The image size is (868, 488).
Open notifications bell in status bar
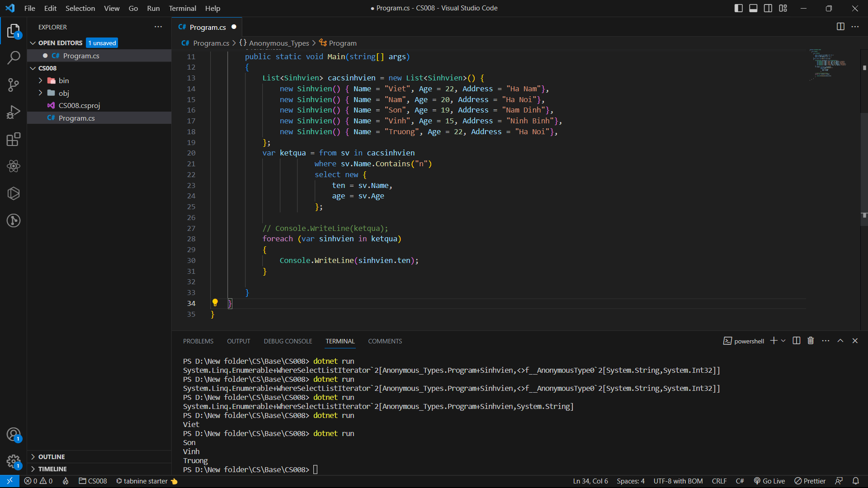tap(856, 481)
